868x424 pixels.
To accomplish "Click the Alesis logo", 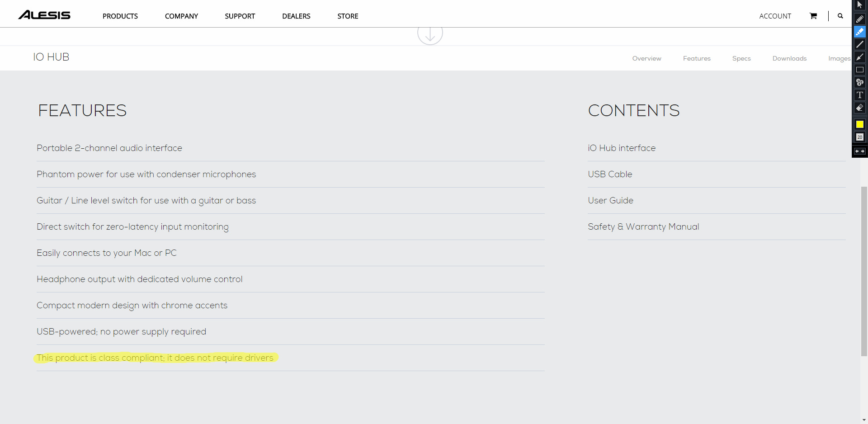I will click(44, 15).
